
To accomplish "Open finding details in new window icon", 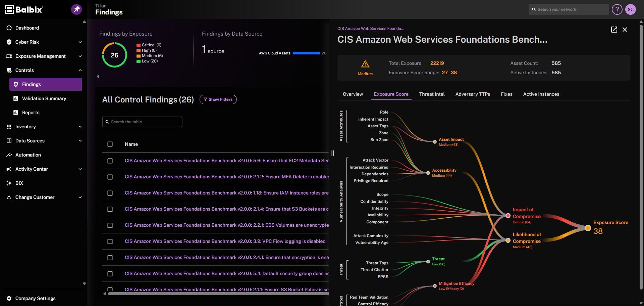I will point(614,30).
